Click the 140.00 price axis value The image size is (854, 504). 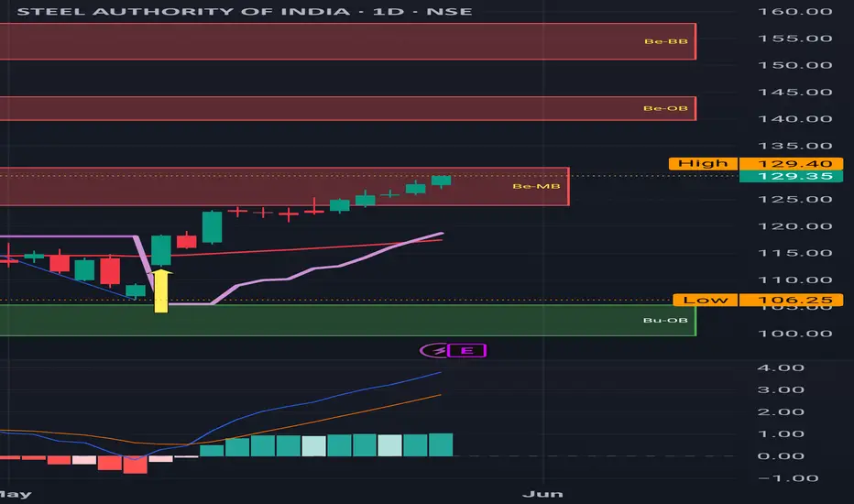pos(794,119)
